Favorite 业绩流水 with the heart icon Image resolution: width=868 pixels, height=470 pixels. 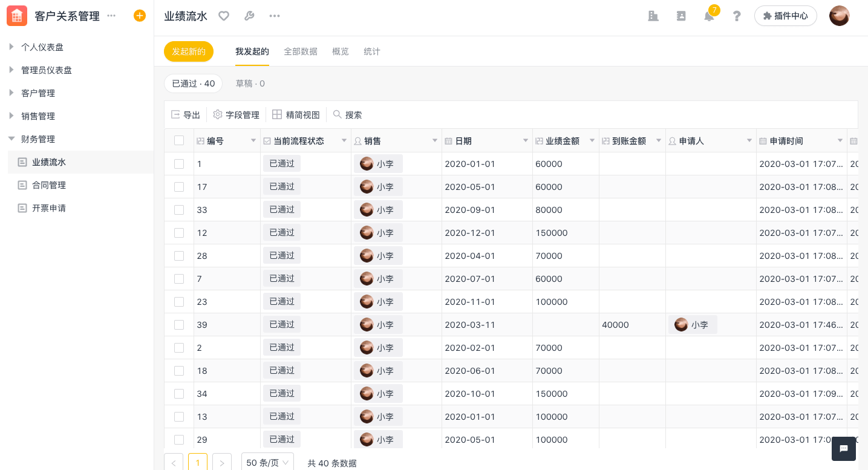coord(224,16)
